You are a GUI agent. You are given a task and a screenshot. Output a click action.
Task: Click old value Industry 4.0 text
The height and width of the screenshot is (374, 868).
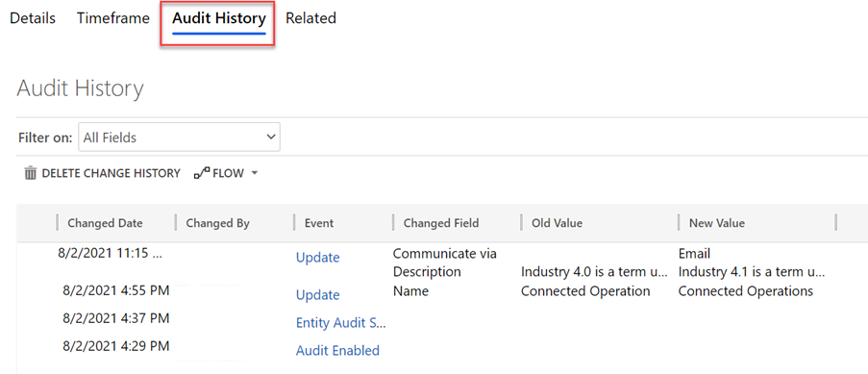tap(595, 272)
